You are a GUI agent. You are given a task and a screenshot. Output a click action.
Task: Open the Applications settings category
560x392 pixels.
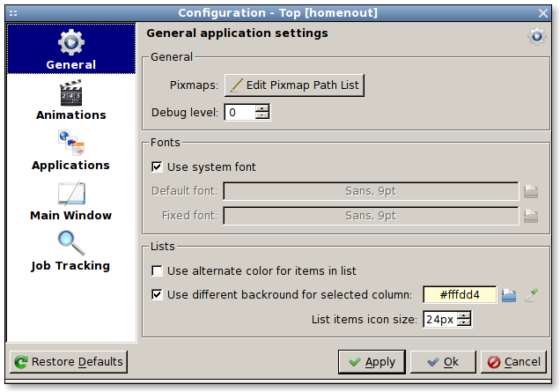[x=71, y=150]
